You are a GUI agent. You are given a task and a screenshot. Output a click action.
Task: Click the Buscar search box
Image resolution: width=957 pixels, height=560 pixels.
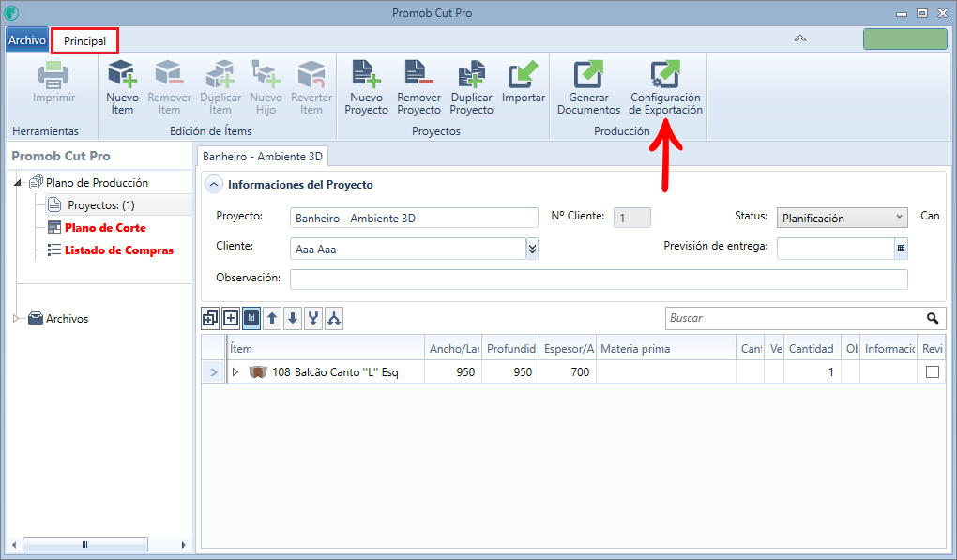click(x=795, y=318)
